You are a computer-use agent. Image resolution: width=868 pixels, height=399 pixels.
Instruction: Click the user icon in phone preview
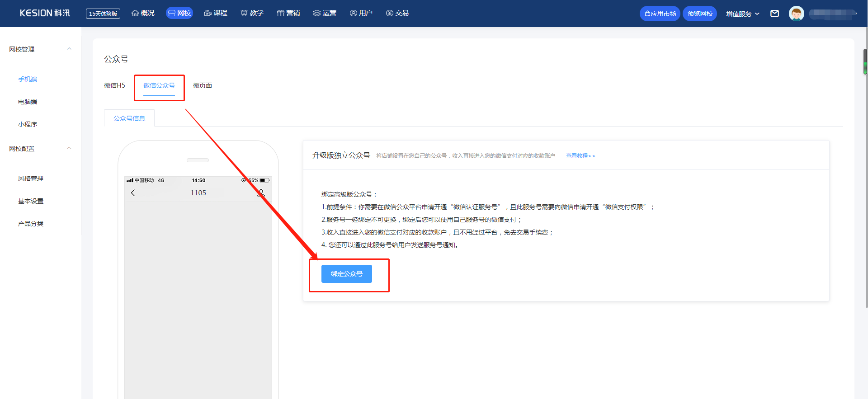(261, 193)
